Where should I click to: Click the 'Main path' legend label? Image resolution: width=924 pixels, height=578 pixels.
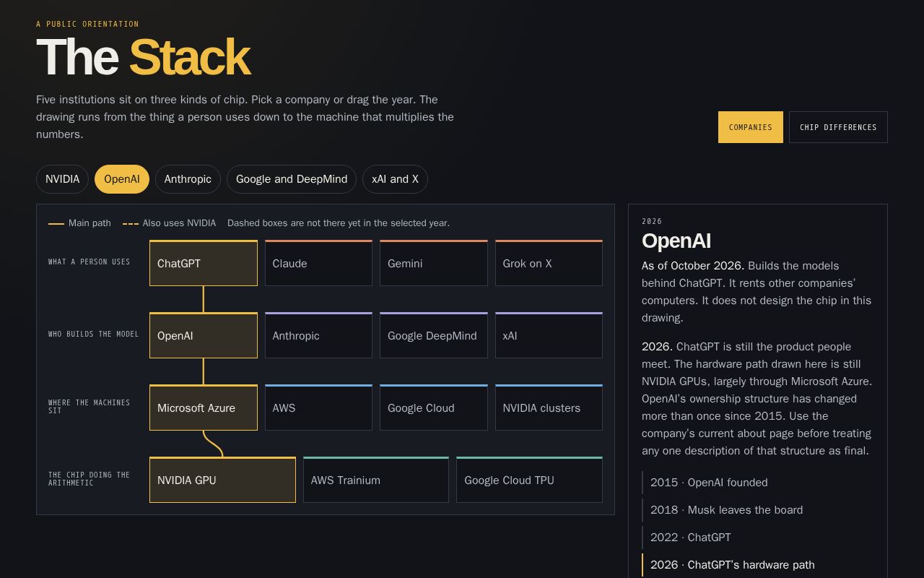click(90, 223)
